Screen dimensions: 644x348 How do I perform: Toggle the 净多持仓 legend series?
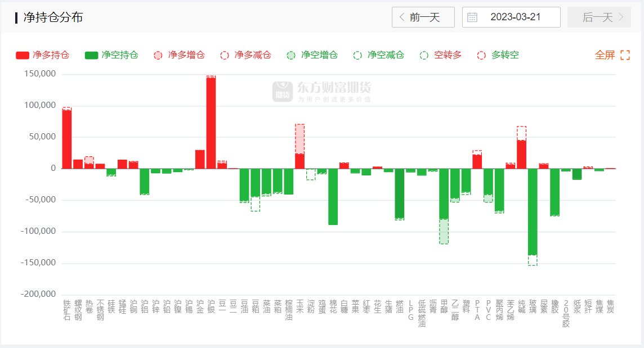(x=42, y=55)
